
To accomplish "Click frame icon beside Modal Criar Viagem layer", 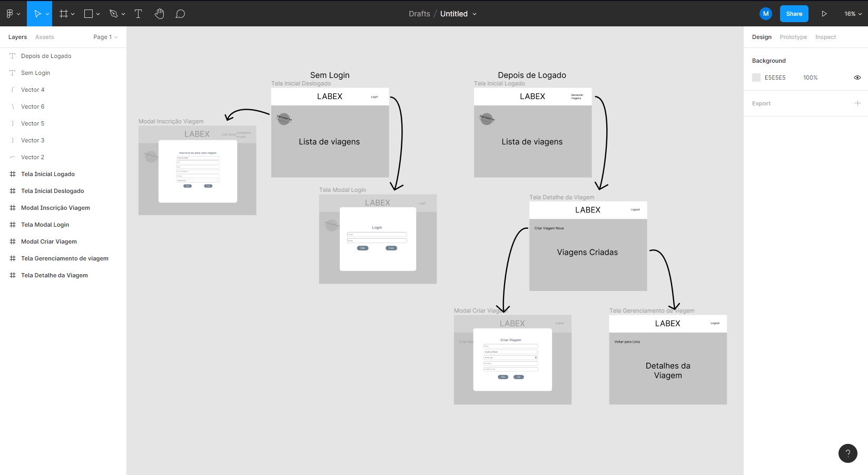I will pos(13,241).
